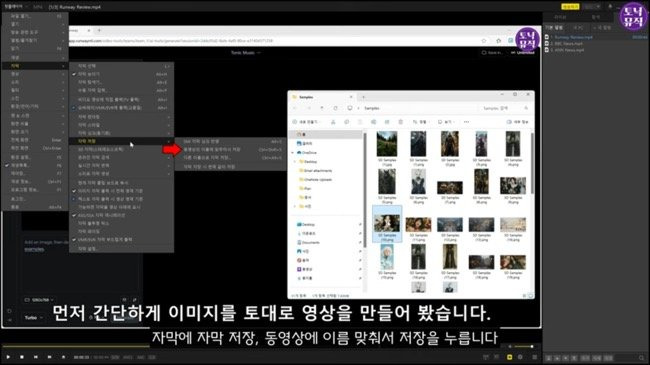Toggle 이미지 자막 출력 시 전체 영역 기준 option
Image resolution: width=650 pixels, height=365 pixels.
[x=121, y=191]
